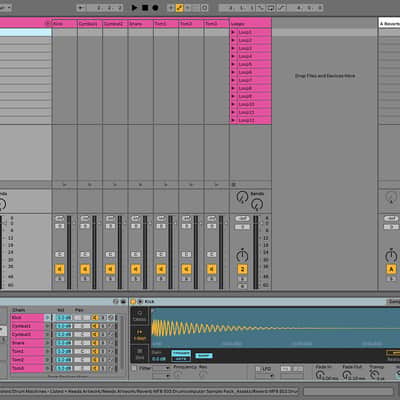
Task: Collapse the drum rack group track fold button
Action: click(x=47, y=23)
